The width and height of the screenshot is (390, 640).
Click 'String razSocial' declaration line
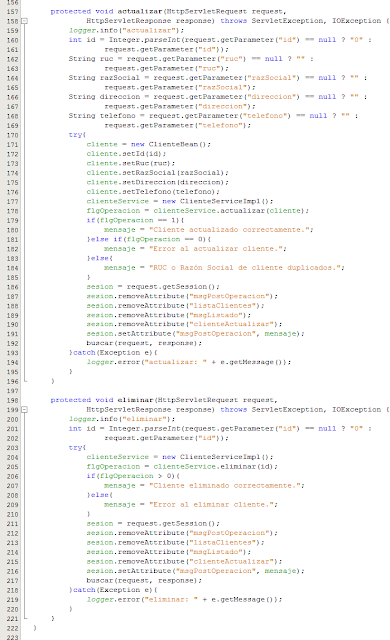(217, 78)
